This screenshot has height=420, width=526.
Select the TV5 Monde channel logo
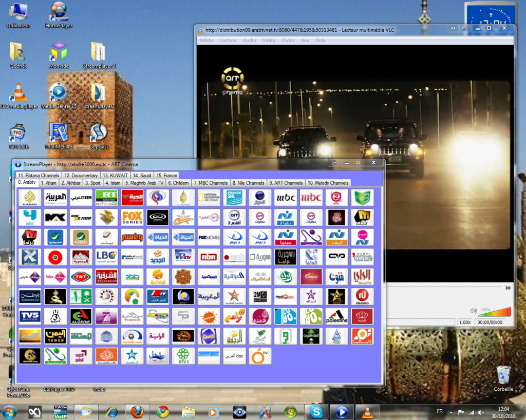[30, 316]
